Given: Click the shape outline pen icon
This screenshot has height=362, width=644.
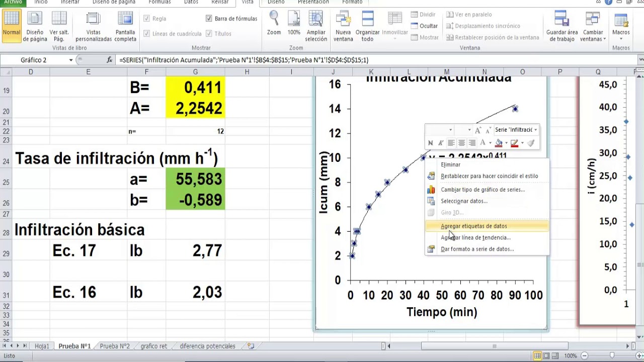Looking at the screenshot, I should [x=514, y=143].
